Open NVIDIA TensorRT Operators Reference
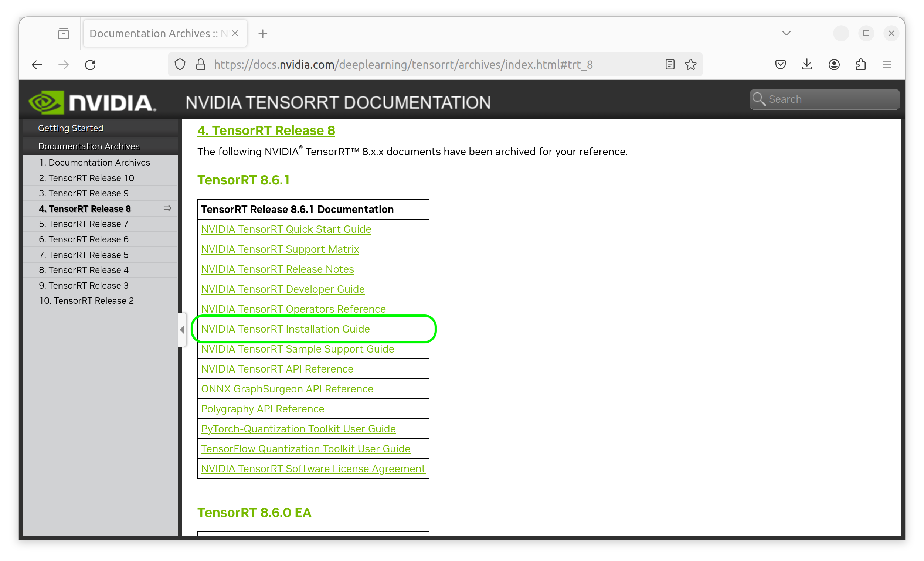This screenshot has height=561, width=924. click(x=293, y=309)
